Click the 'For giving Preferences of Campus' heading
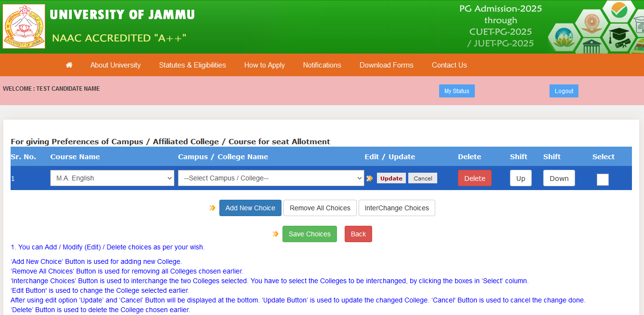Screen dimensions: 644x315 pos(171,141)
